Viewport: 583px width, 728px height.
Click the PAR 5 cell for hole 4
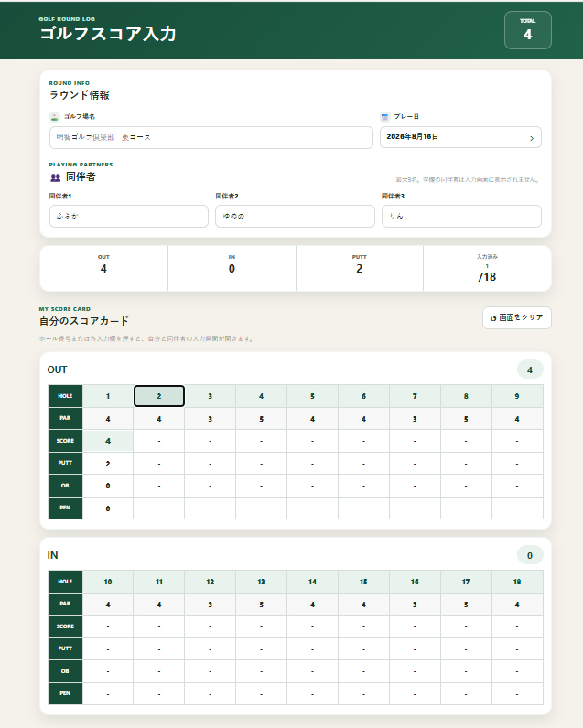(x=261, y=419)
